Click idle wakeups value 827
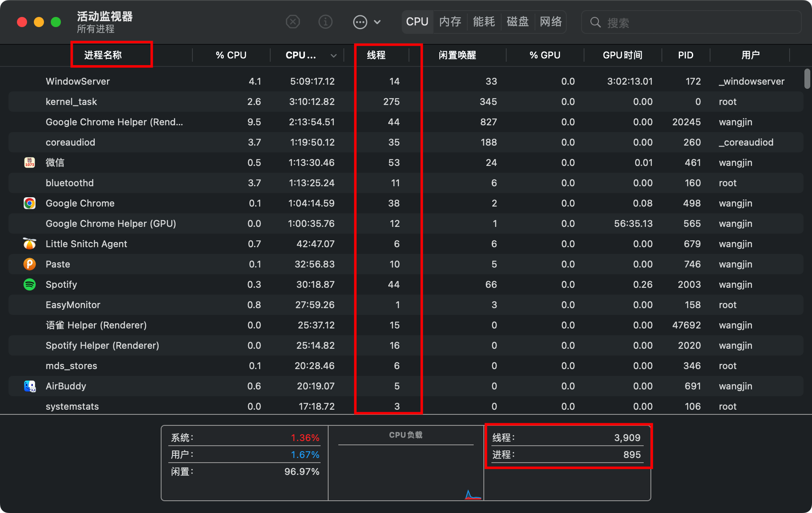812x513 pixels. click(x=488, y=122)
